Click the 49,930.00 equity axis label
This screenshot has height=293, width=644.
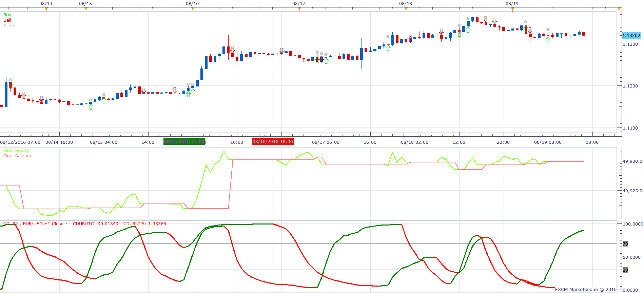633,161
